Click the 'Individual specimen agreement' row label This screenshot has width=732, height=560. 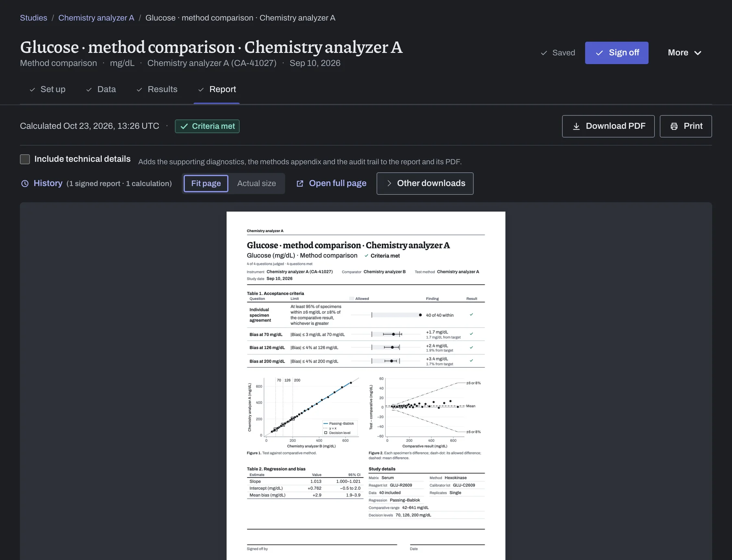pyautogui.click(x=260, y=315)
